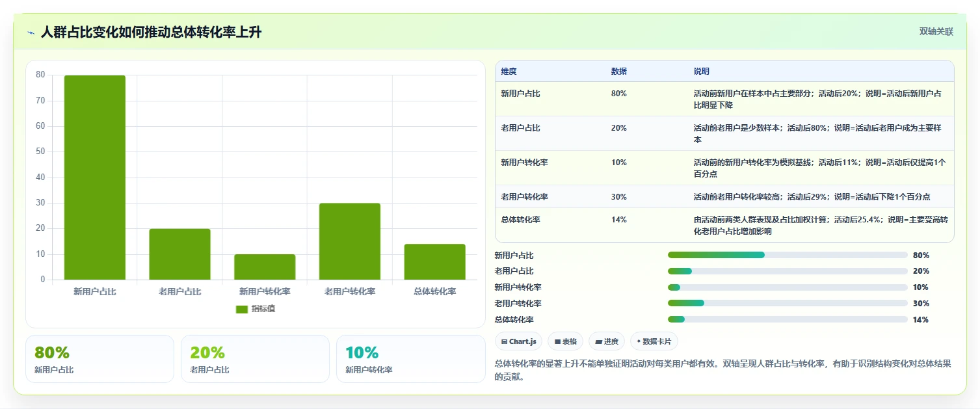The height and width of the screenshot is (409, 980).
Task: Click the 新用户占比 label beside progress bars
Action: pos(514,256)
